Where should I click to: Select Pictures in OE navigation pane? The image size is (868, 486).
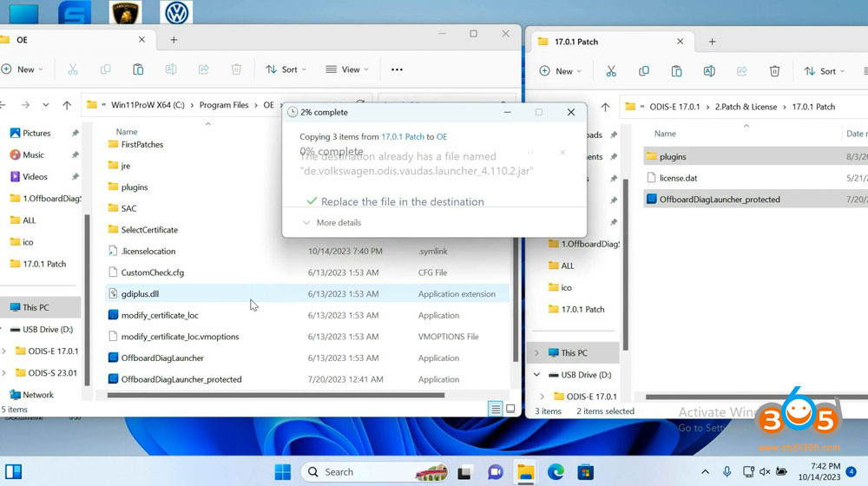coord(36,134)
